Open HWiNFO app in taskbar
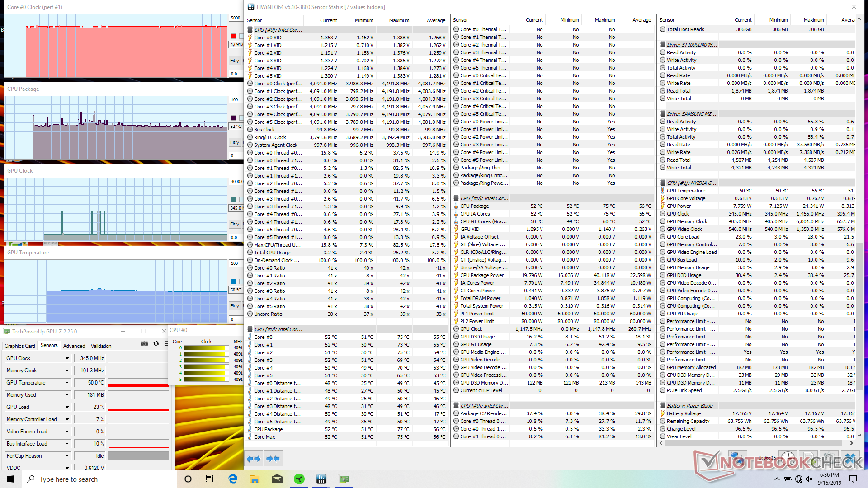 [321, 479]
